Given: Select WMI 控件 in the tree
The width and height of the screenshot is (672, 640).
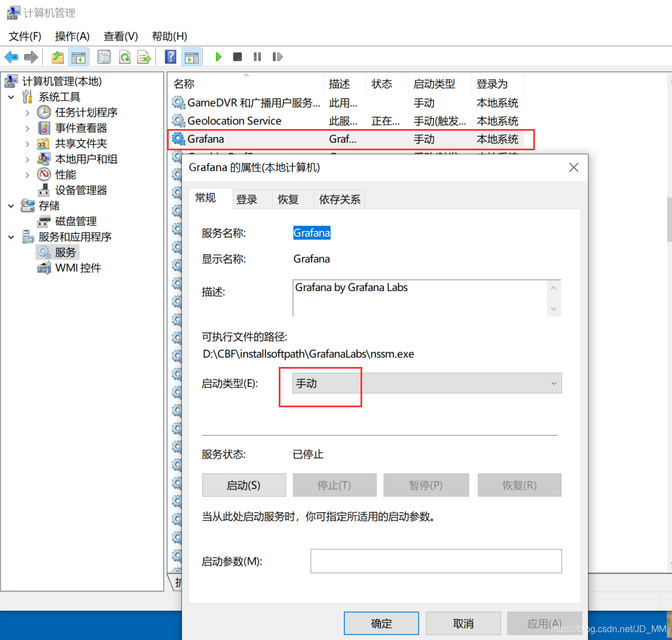Looking at the screenshot, I should 78,268.
